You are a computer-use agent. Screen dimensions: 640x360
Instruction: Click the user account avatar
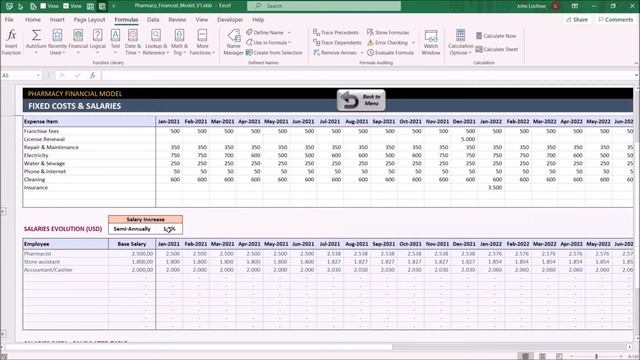point(556,6)
